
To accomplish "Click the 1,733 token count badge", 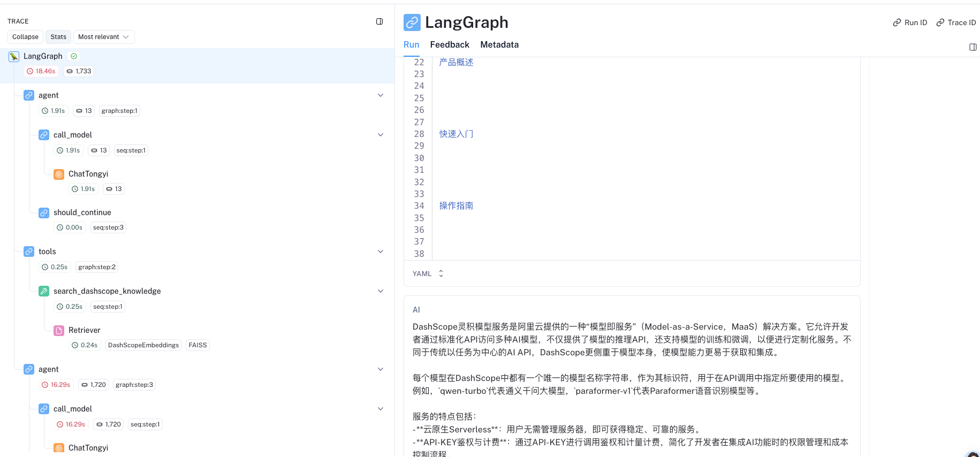I will pyautogui.click(x=79, y=71).
